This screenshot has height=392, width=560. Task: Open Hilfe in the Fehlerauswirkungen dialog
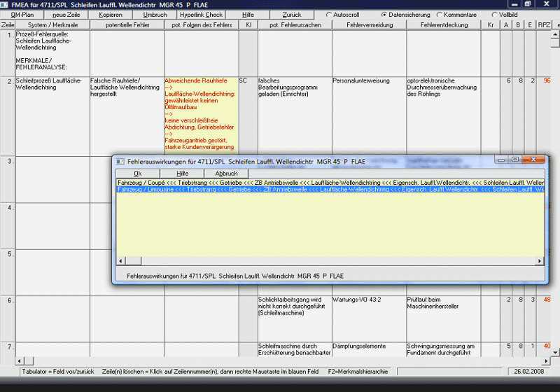(182, 174)
